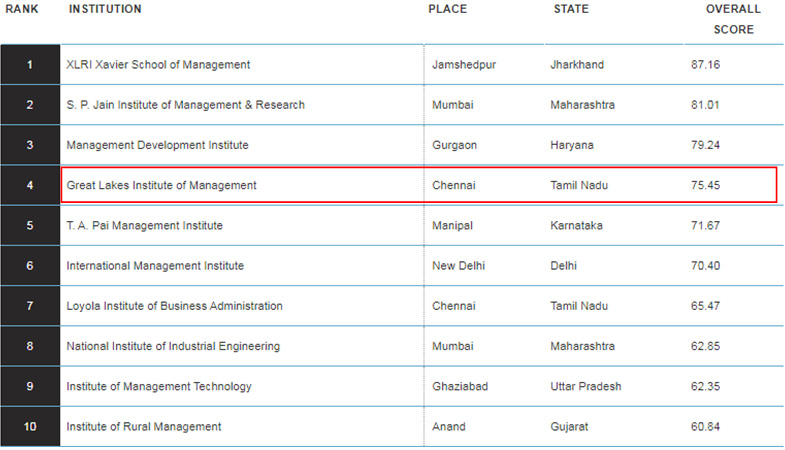This screenshot has width=785, height=450.
Task: Click rank cell number 2
Action: 30,105
